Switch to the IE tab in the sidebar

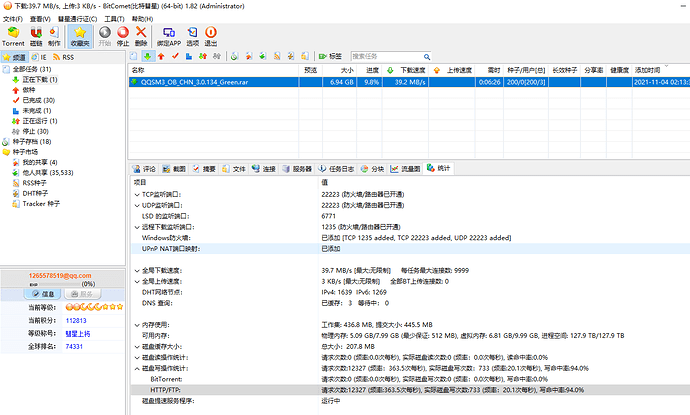[x=39, y=57]
